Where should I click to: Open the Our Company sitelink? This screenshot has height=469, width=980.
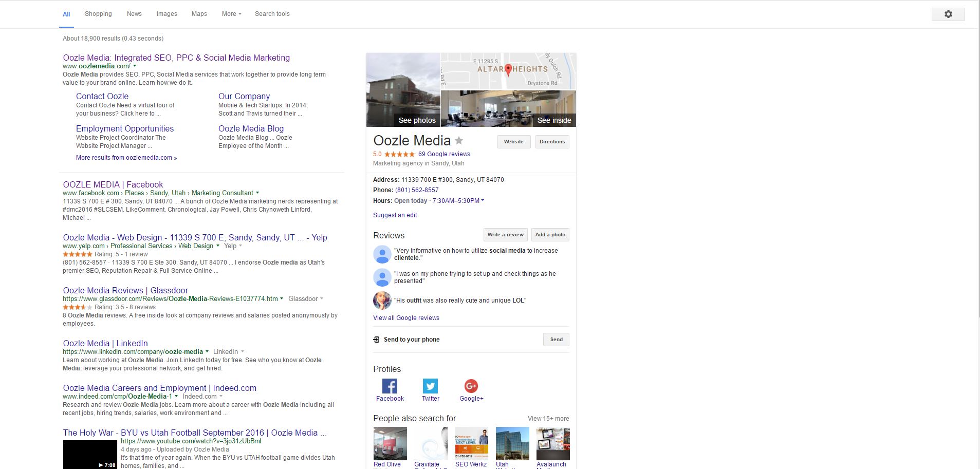[x=244, y=96]
